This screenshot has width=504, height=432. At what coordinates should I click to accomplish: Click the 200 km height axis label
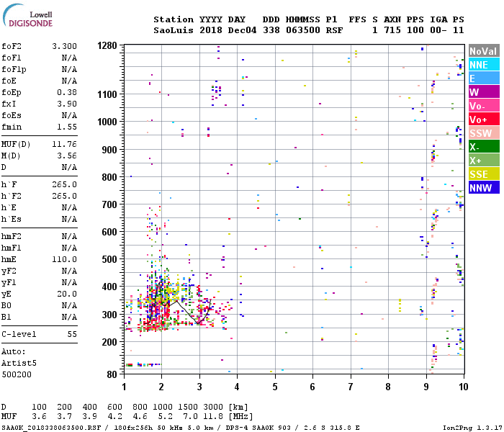(109, 342)
